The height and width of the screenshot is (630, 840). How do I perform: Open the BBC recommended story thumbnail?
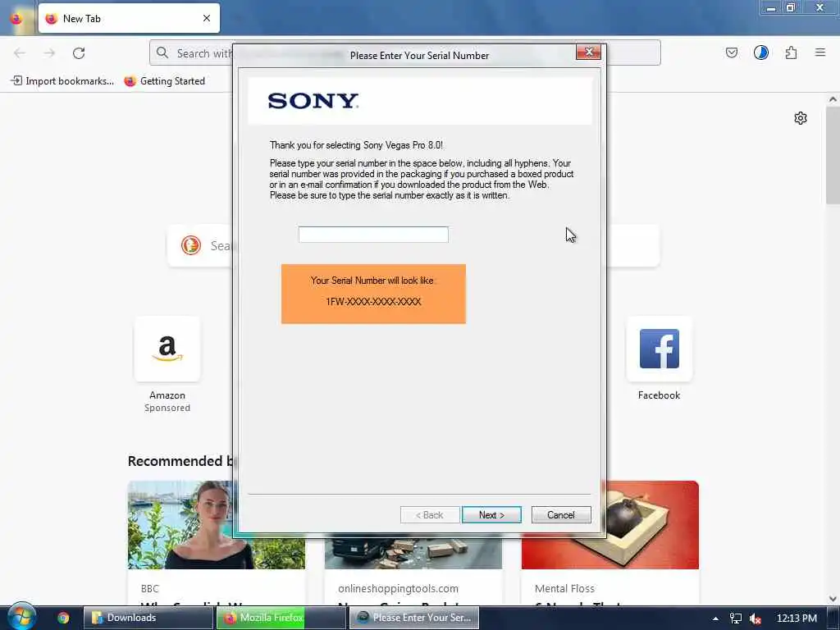216,525
